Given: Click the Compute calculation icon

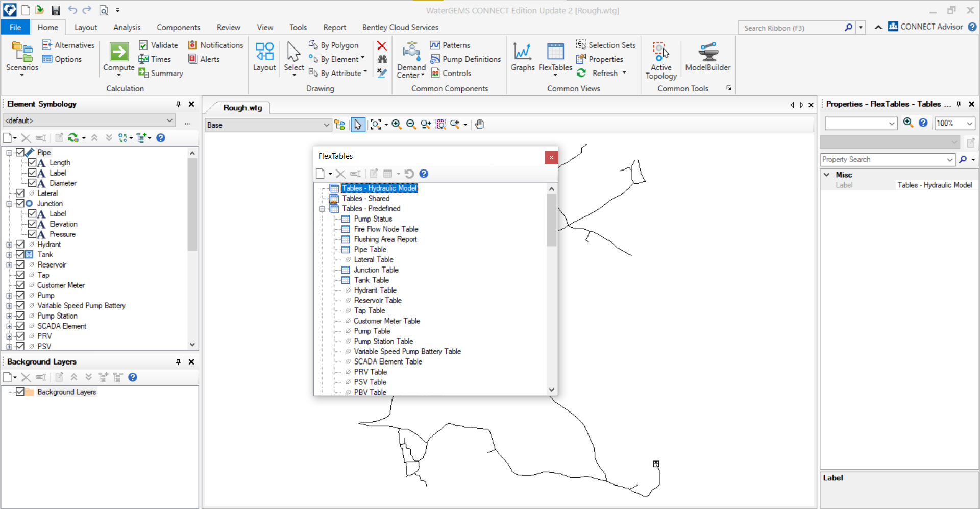Looking at the screenshot, I should [x=118, y=52].
